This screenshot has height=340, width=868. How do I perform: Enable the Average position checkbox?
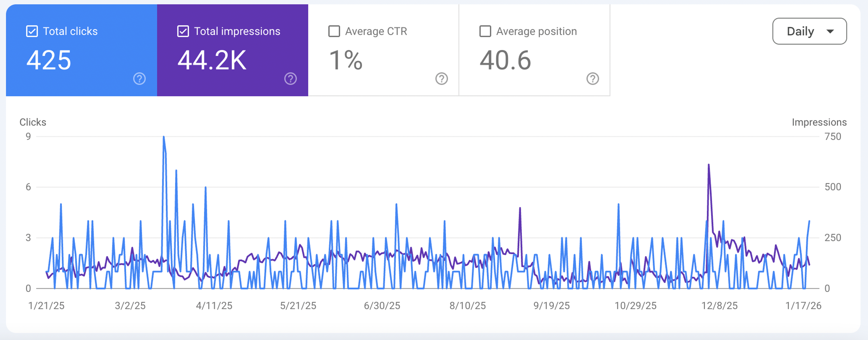485,31
